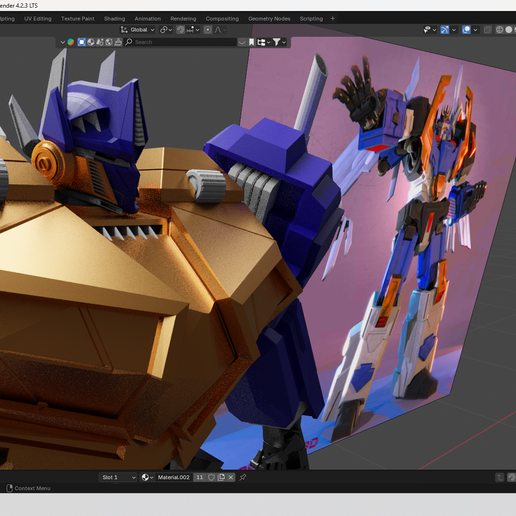Toggle viewport overlays

tap(466, 30)
